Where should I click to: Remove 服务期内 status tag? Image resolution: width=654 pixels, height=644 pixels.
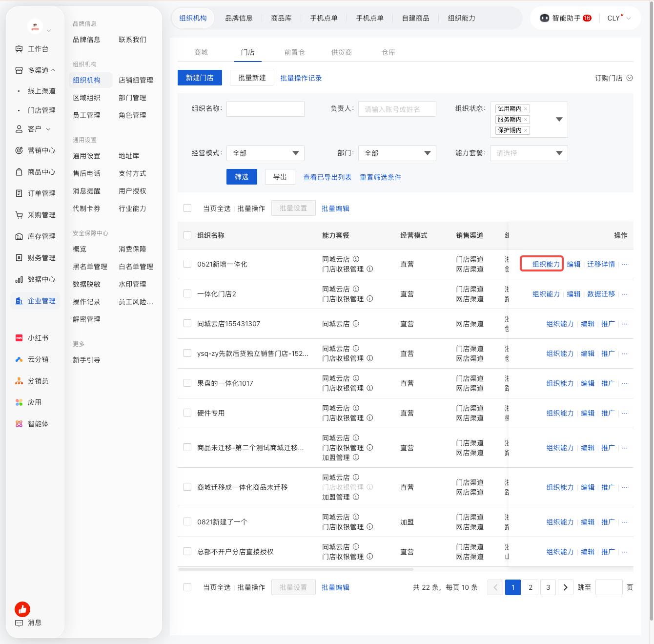(x=526, y=120)
